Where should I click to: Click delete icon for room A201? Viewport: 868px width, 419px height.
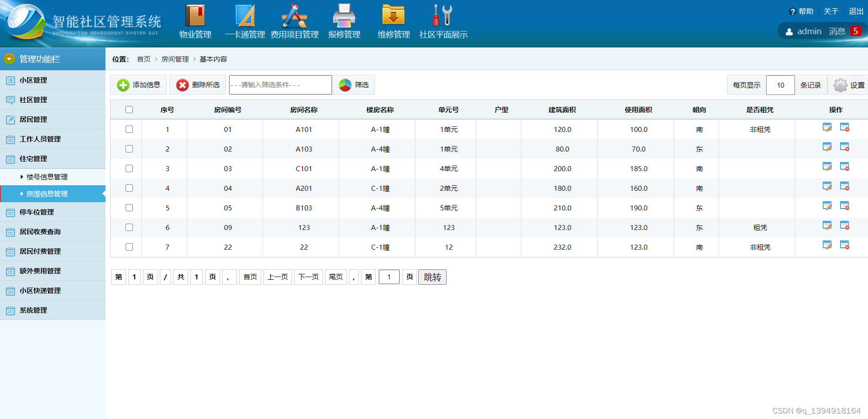[x=845, y=187]
